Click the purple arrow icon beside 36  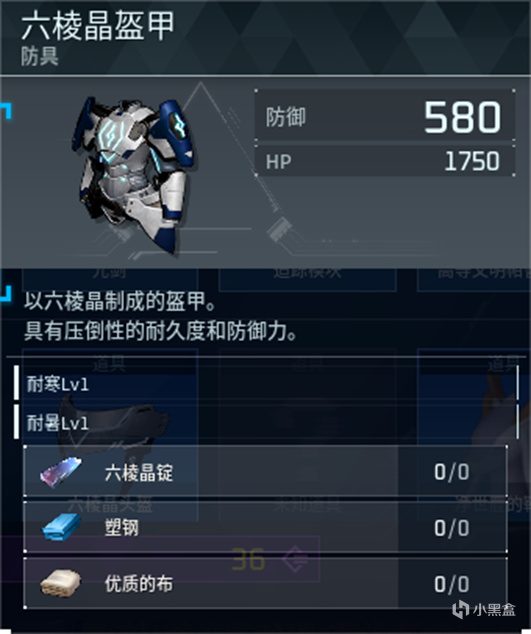(295, 559)
